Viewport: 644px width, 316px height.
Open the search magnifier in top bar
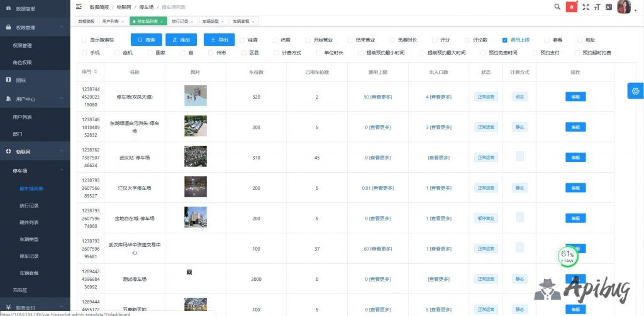pyautogui.click(x=557, y=7)
